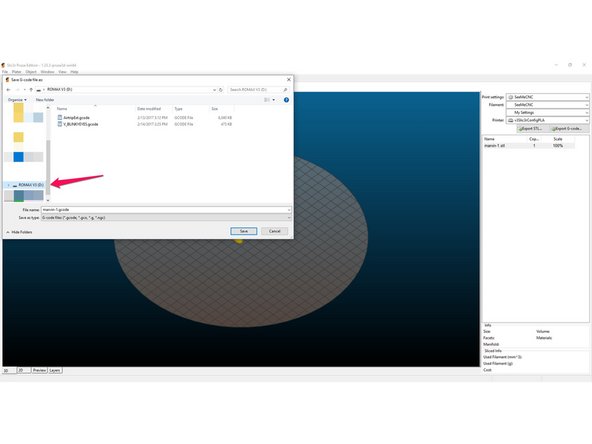Sort files by Size column header
The image size is (592, 444).
(x=214, y=109)
